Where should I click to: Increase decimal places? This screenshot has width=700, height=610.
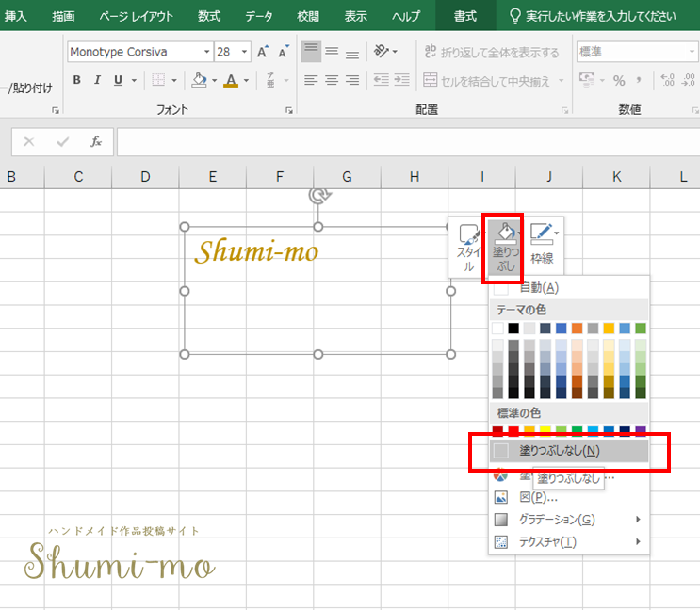(x=668, y=80)
